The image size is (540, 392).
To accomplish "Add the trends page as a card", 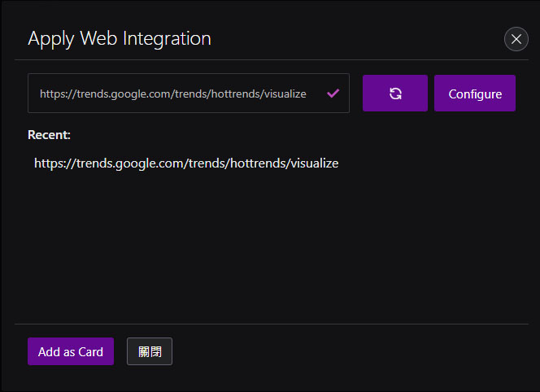I will [71, 351].
